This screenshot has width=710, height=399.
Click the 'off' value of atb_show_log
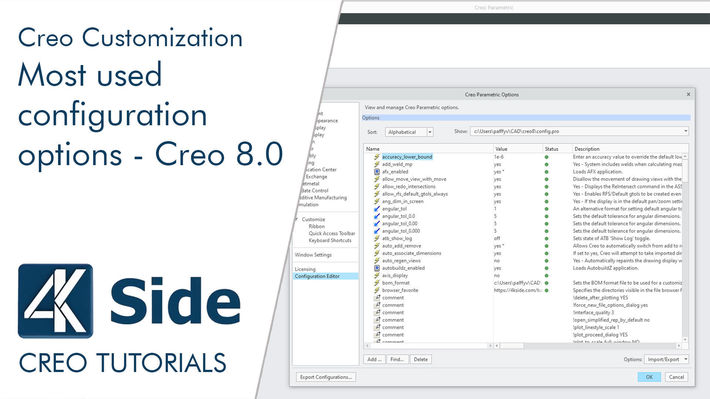pyautogui.click(x=497, y=238)
